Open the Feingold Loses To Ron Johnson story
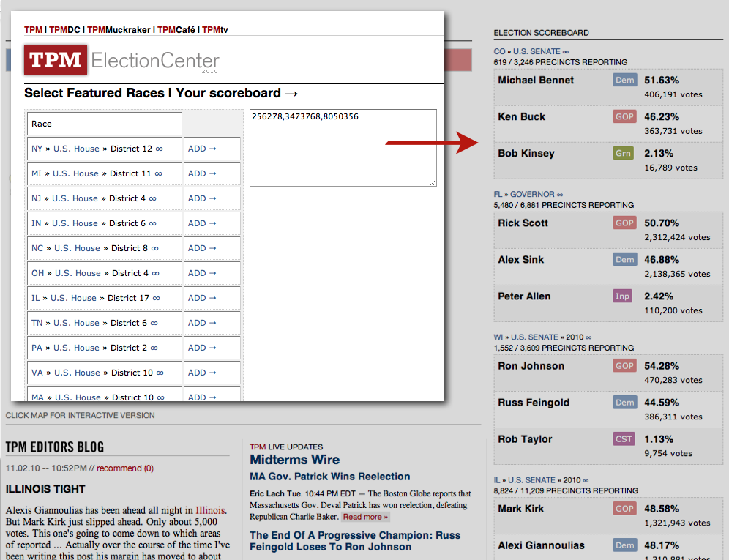 (355, 541)
